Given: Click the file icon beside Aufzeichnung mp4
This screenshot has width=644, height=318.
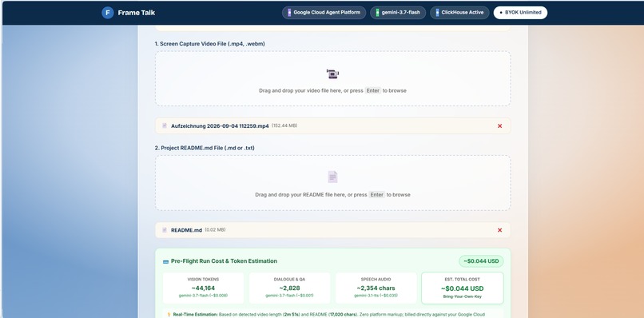Looking at the screenshot, I should (165, 125).
